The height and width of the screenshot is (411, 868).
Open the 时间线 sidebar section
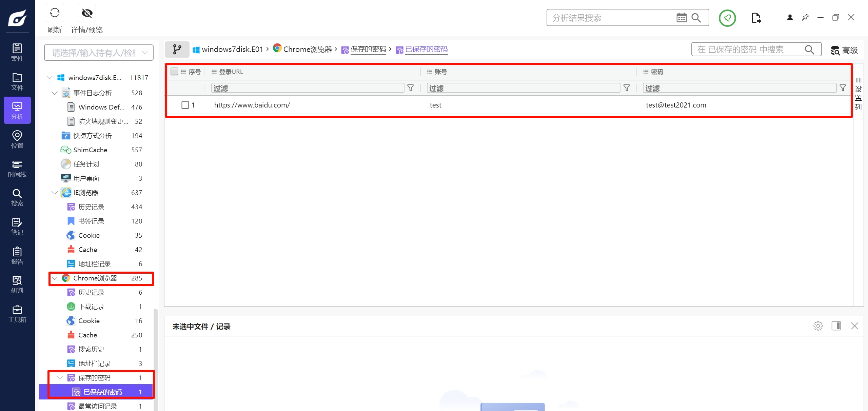pos(17,169)
